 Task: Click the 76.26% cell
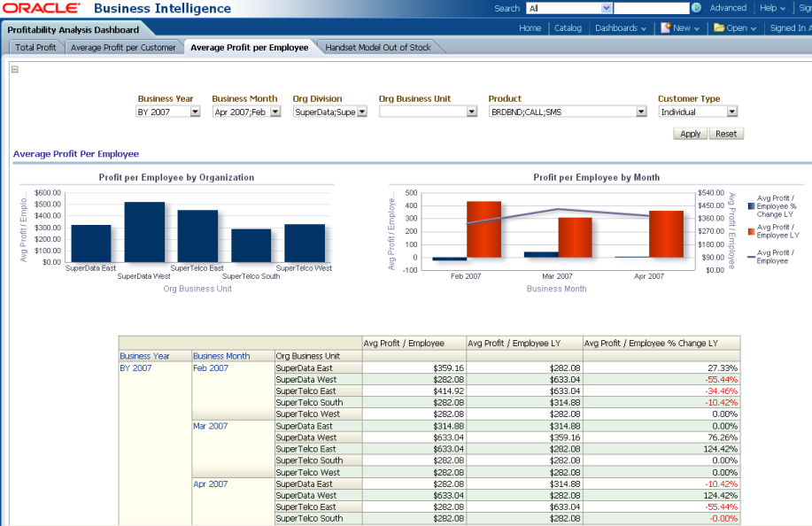tap(661, 437)
